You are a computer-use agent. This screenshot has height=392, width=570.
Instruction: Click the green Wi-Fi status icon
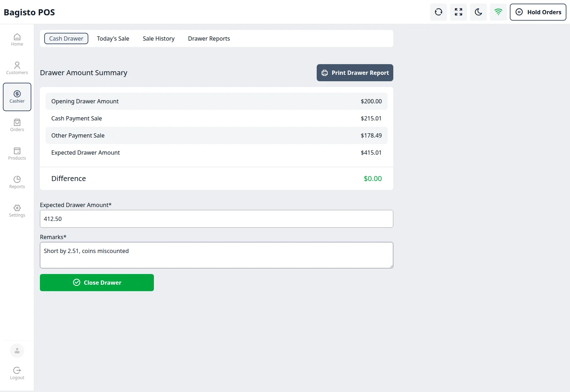click(x=498, y=12)
